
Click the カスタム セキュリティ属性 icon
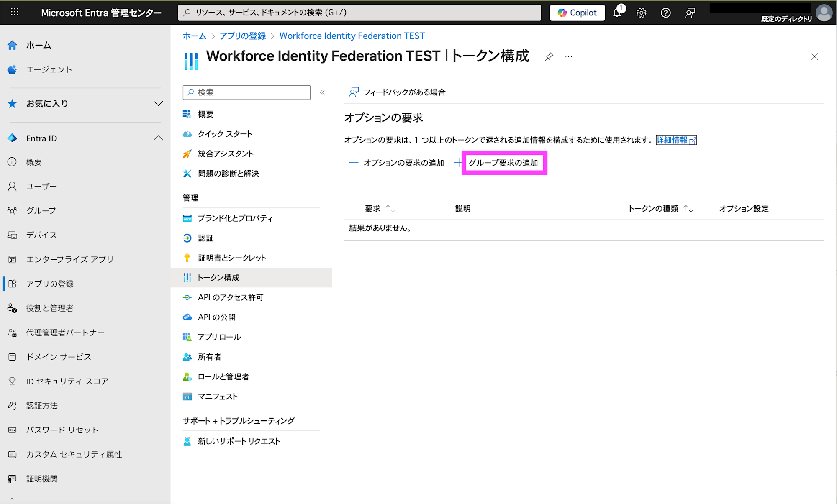tap(13, 454)
